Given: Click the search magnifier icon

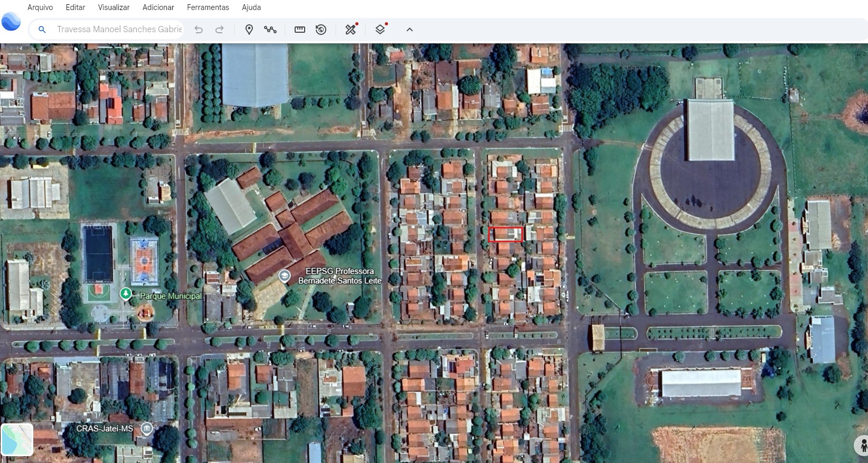Looking at the screenshot, I should (x=42, y=30).
